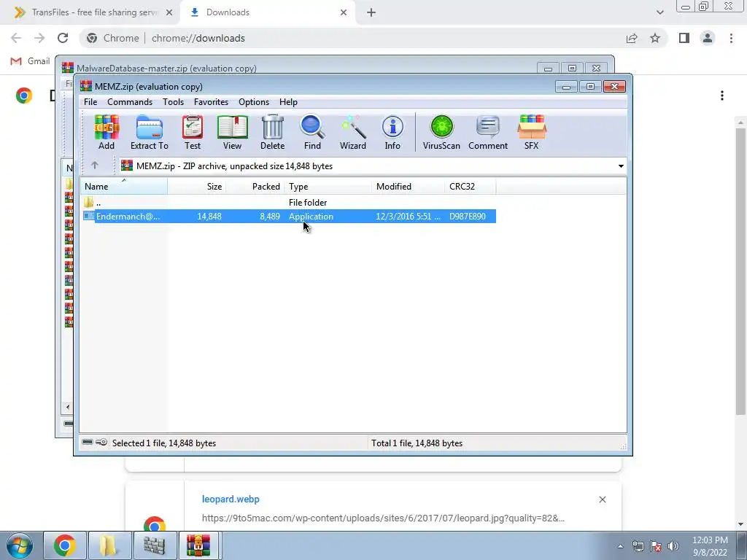Sort by Modified column header
This screenshot has height=560, width=747.
409,186
